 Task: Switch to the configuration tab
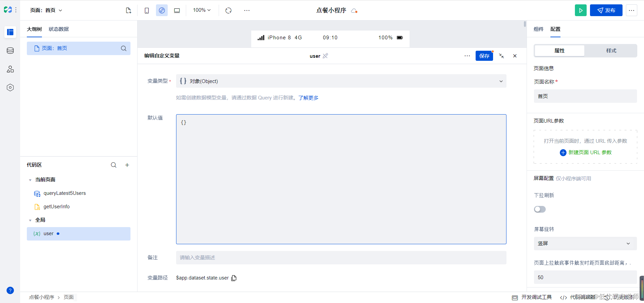click(555, 29)
